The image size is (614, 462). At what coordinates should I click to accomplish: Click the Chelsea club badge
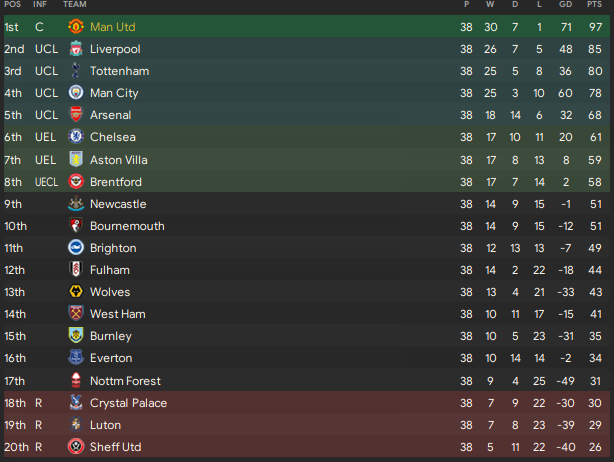click(x=75, y=137)
